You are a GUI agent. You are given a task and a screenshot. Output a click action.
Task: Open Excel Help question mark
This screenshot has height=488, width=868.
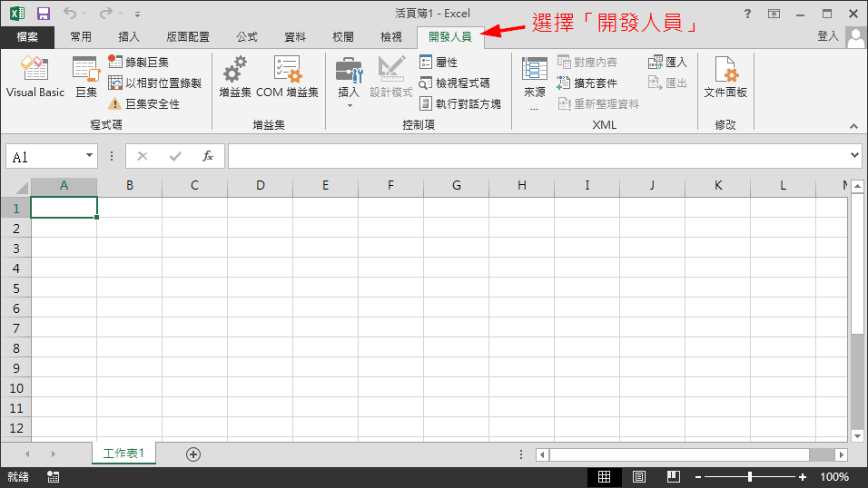point(747,14)
